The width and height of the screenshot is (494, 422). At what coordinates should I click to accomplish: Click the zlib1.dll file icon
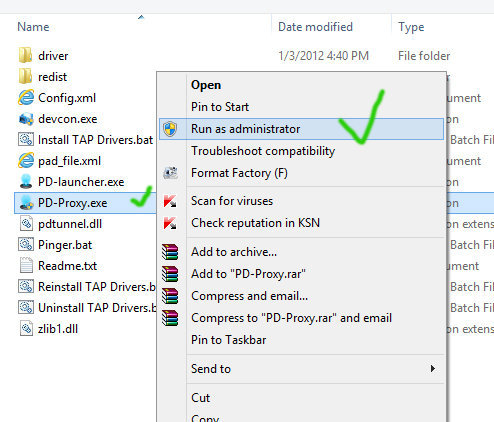(x=26, y=329)
